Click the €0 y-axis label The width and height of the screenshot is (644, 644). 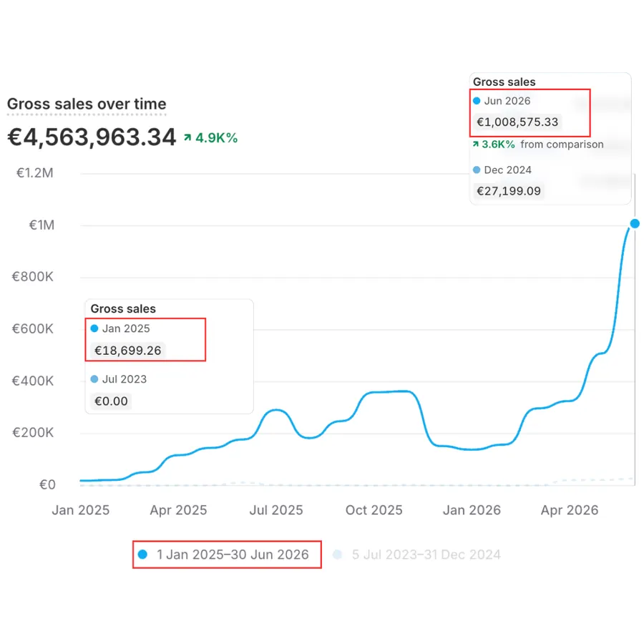click(x=47, y=484)
